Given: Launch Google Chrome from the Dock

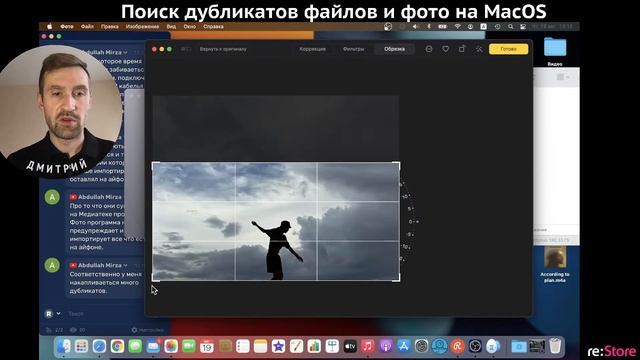Looking at the screenshot, I should pyautogui.click(x=117, y=347).
